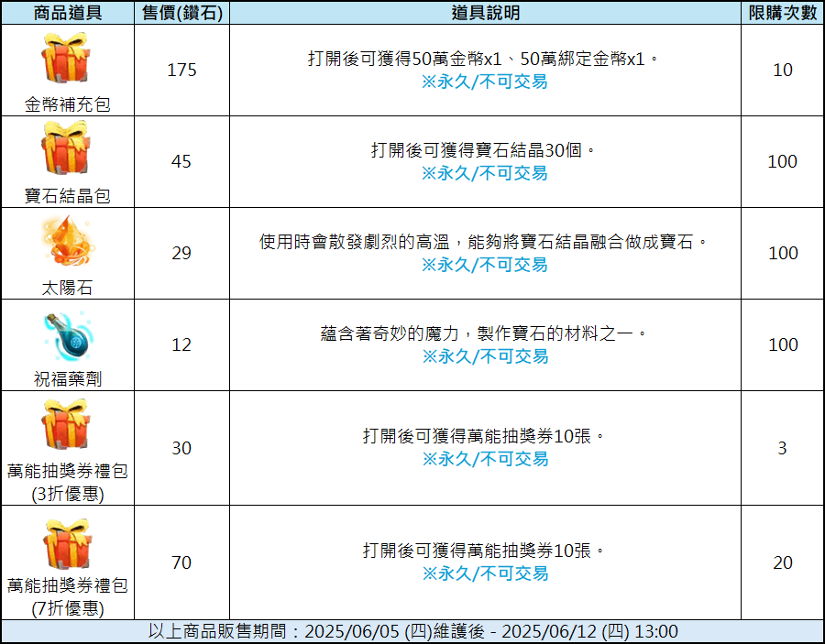Image resolution: width=825 pixels, height=644 pixels.
Task: Select the 太陽石 item name
Action: point(67,288)
